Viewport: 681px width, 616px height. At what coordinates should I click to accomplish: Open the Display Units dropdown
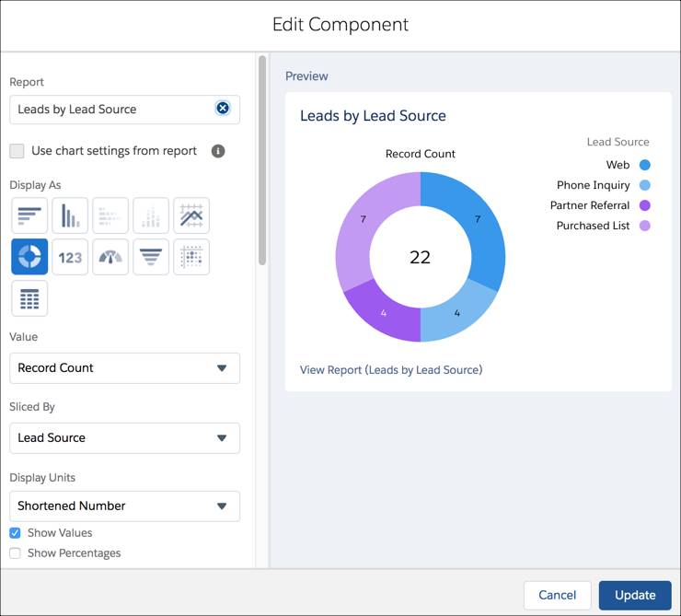tap(124, 506)
